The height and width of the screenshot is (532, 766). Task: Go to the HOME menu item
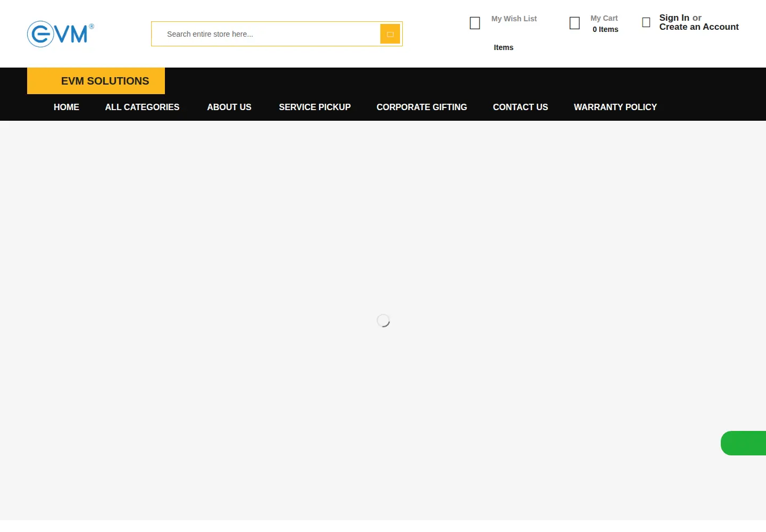(x=66, y=107)
